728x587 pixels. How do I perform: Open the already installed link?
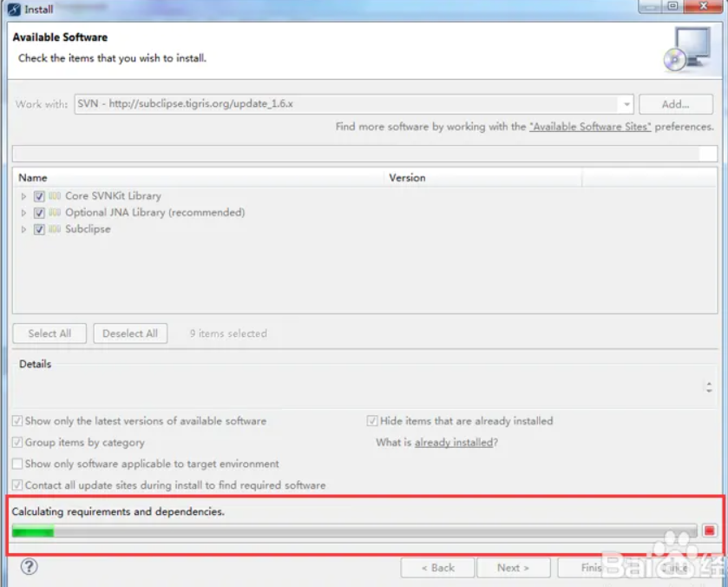tap(454, 442)
